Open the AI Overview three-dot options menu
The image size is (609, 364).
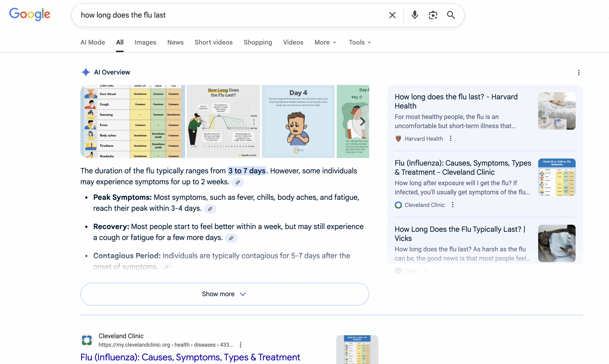tap(579, 73)
